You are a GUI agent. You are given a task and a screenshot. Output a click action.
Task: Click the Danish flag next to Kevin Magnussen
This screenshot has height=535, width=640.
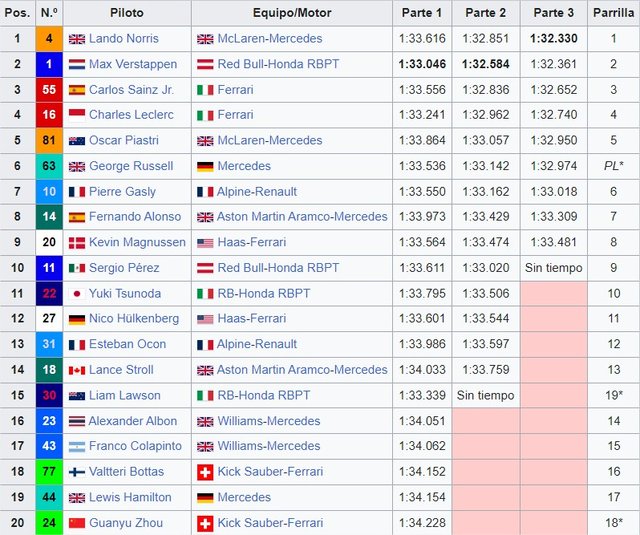tap(77, 243)
